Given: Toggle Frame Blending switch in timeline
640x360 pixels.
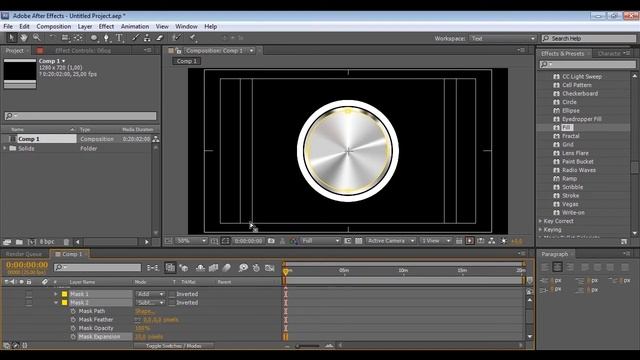Looking at the screenshot, I should [x=213, y=268].
